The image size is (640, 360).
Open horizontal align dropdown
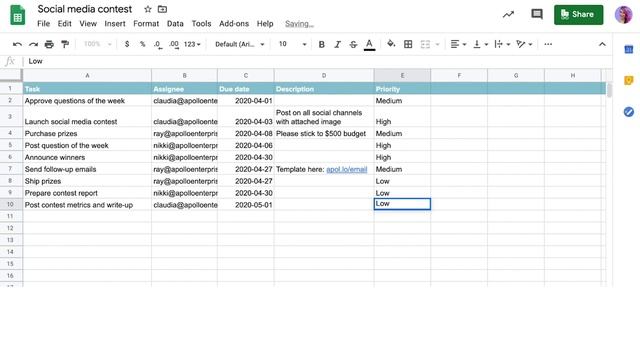click(458, 44)
